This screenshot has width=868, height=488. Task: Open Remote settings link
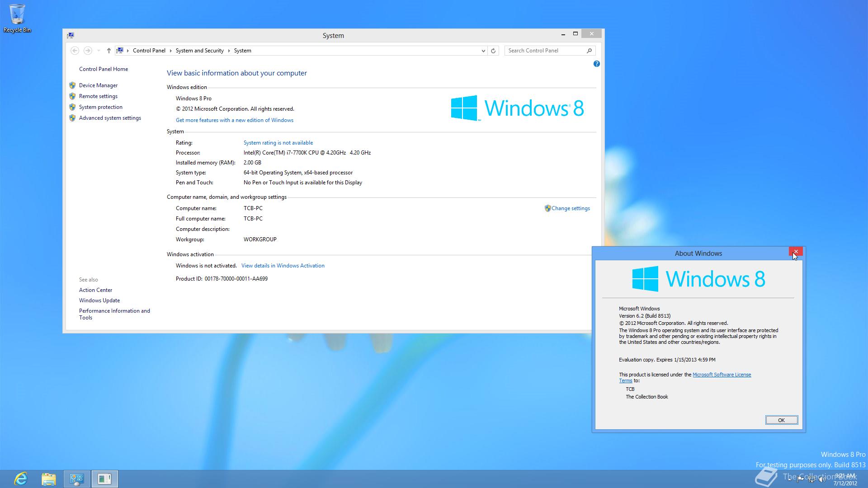click(98, 96)
